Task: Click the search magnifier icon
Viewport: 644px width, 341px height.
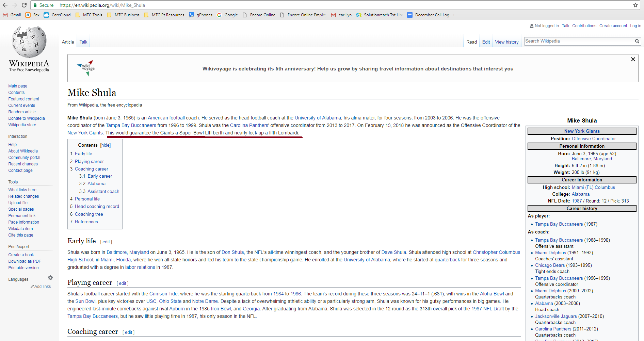Action: click(637, 41)
